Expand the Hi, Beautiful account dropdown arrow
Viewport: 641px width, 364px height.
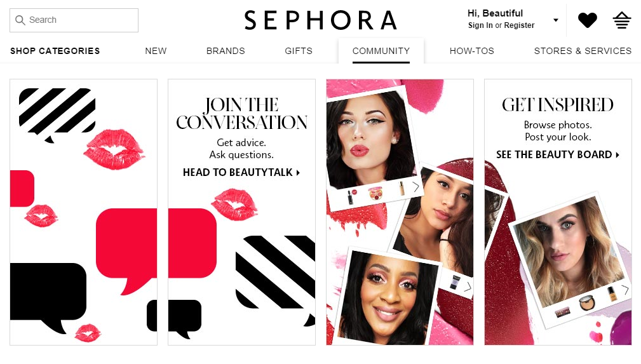point(556,20)
